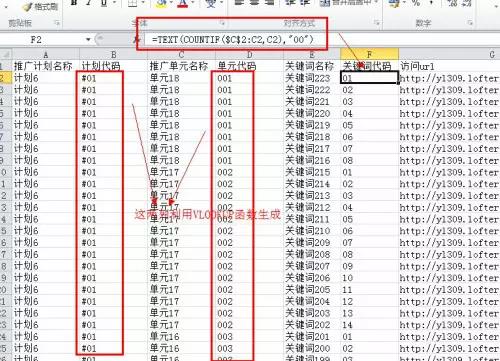Apply red font color A
The height and width of the screenshot is (361, 500).
(182, 3)
